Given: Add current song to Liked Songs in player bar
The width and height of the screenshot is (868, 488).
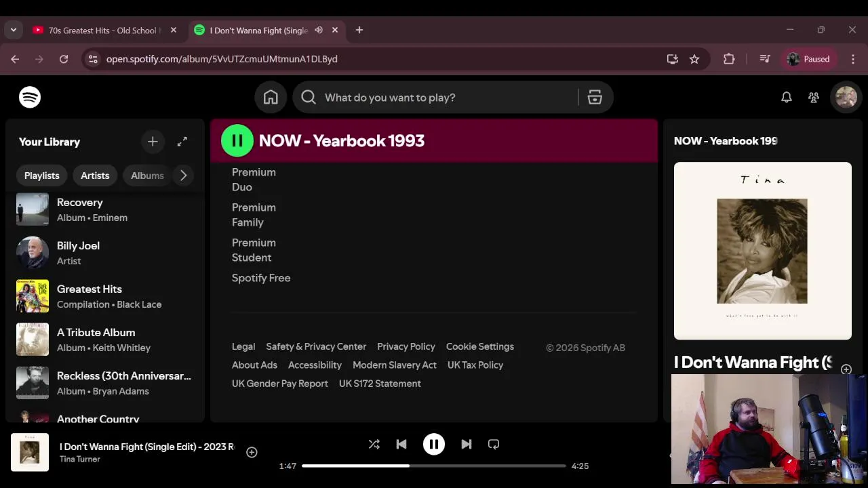Looking at the screenshot, I should point(252,452).
